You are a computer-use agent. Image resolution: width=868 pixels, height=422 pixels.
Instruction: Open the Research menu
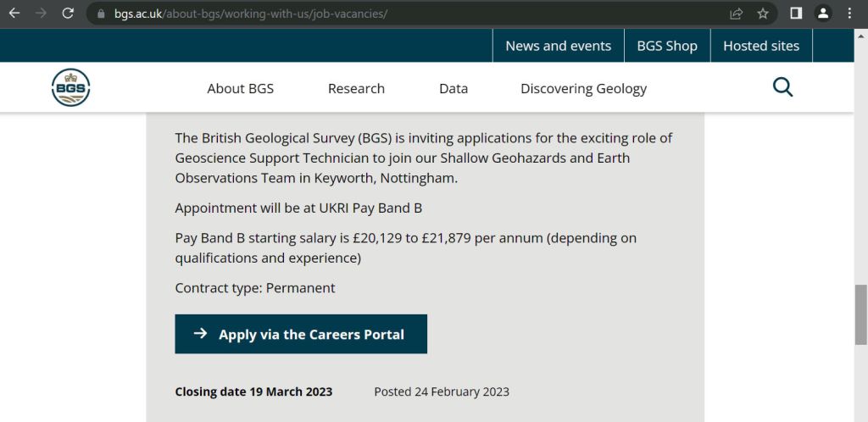356,88
